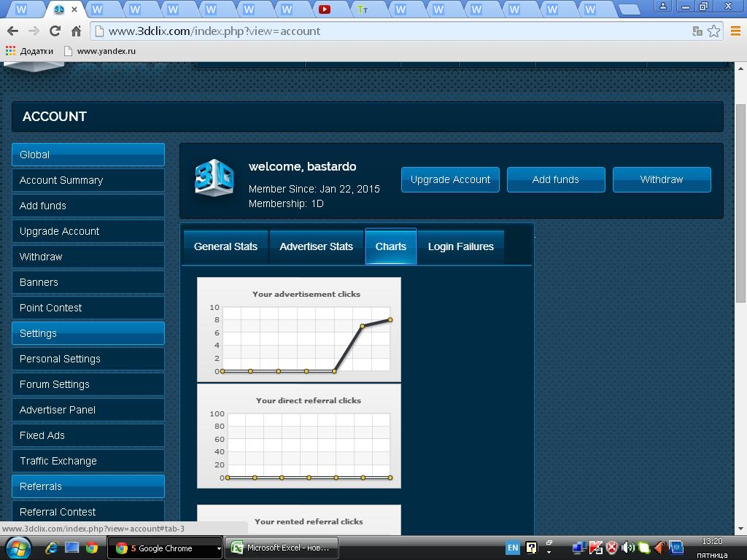Screen dimensions: 747x560
Task: Click the address bar URL field
Action: (391, 31)
